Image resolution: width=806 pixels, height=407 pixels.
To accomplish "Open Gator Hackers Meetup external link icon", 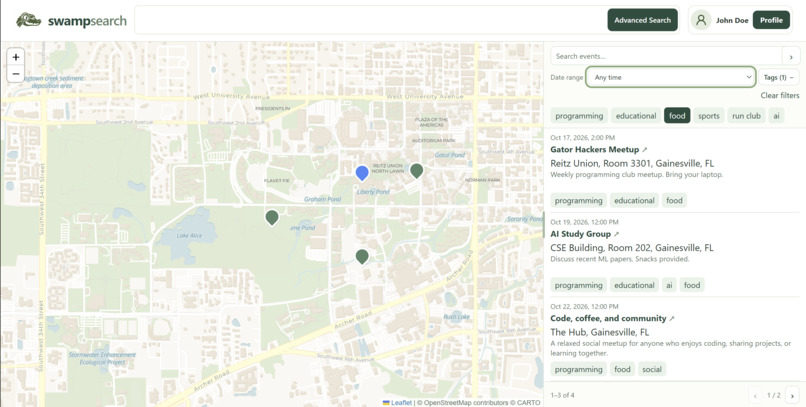I will pyautogui.click(x=645, y=150).
